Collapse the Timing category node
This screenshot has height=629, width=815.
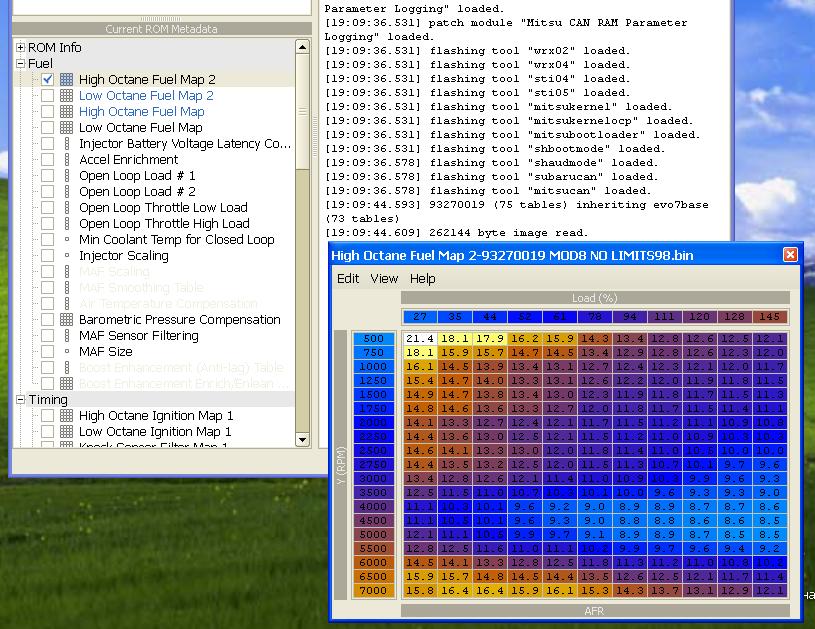click(x=20, y=399)
